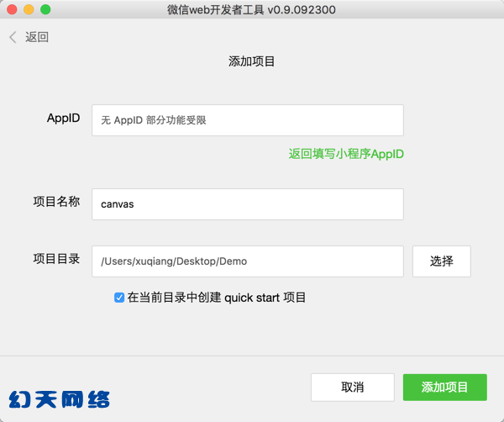Click the 选择 directory button
504x422 pixels.
(442, 261)
